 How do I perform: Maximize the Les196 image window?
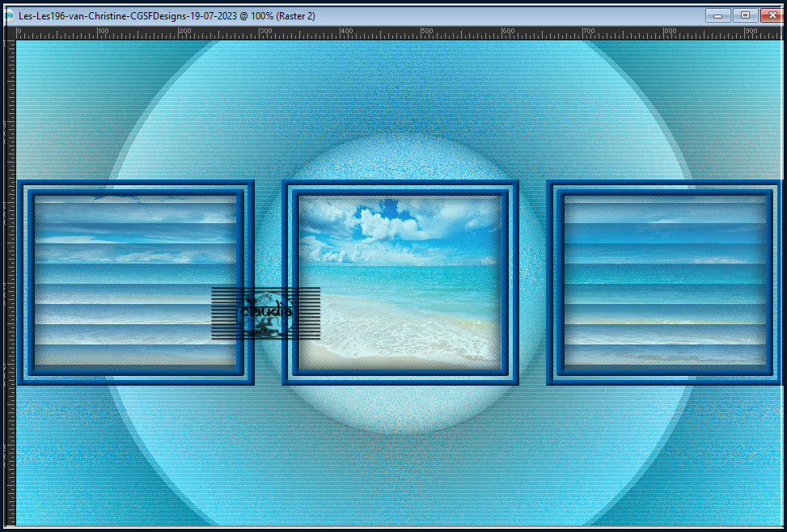[745, 15]
